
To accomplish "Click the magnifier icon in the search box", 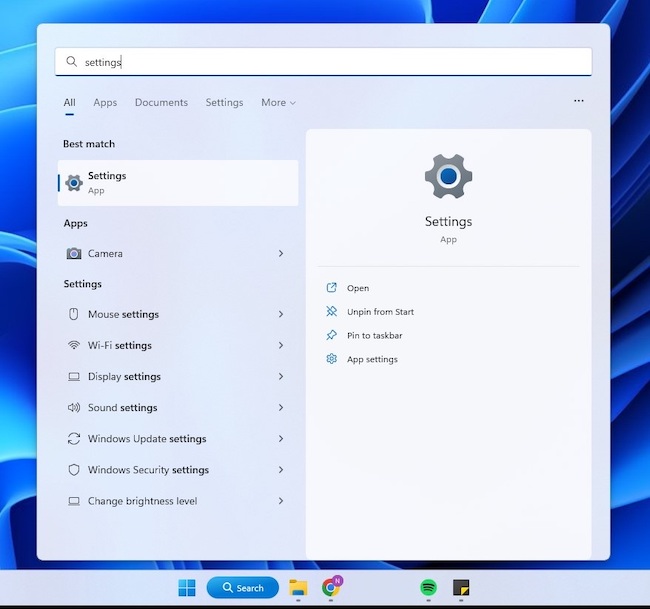I will pyautogui.click(x=71, y=62).
